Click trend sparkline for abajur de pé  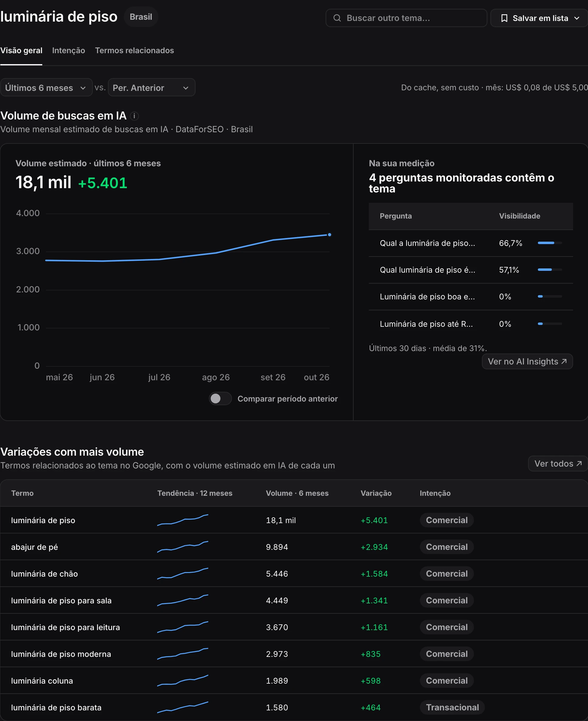[x=182, y=547]
